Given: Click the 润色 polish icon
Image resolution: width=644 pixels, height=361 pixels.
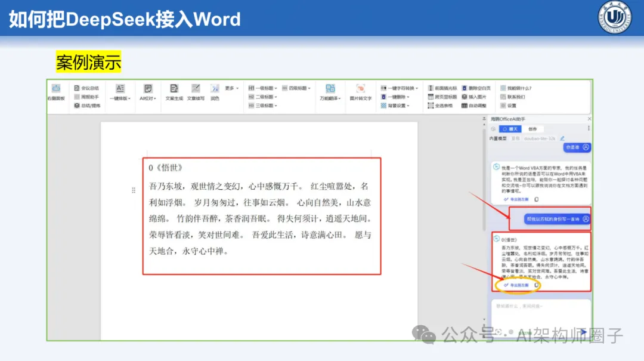Looking at the screenshot, I should click(215, 88).
